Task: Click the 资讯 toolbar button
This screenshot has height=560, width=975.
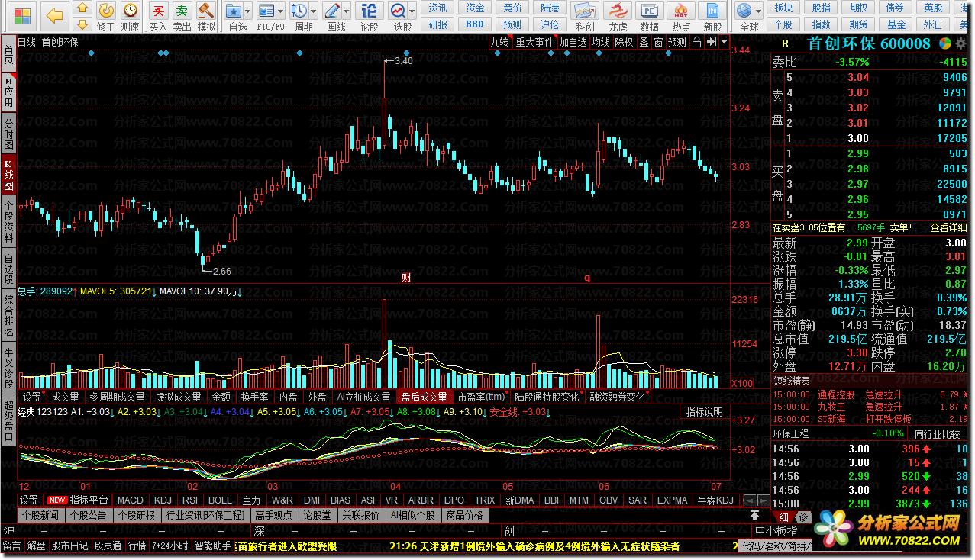Action: coord(437,8)
